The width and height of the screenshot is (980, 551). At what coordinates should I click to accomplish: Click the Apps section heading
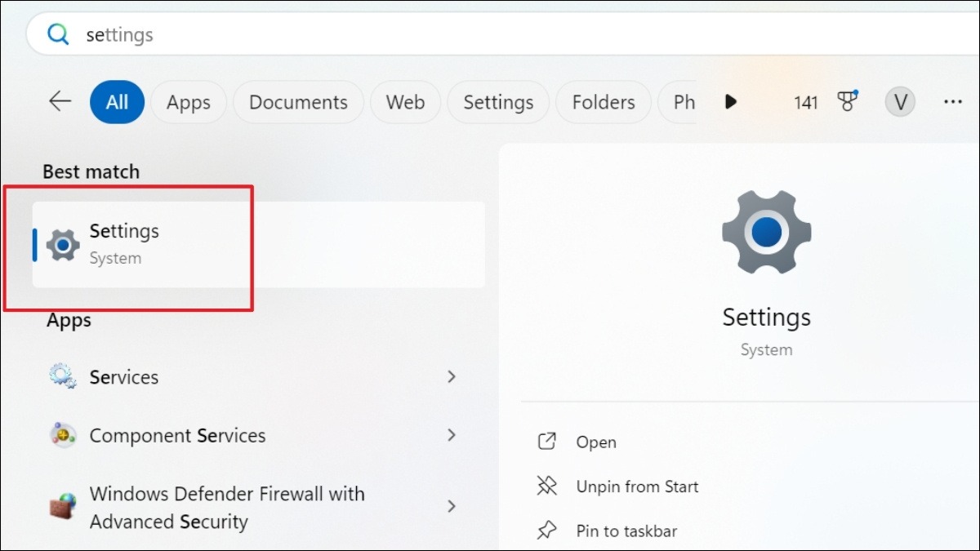pos(69,320)
